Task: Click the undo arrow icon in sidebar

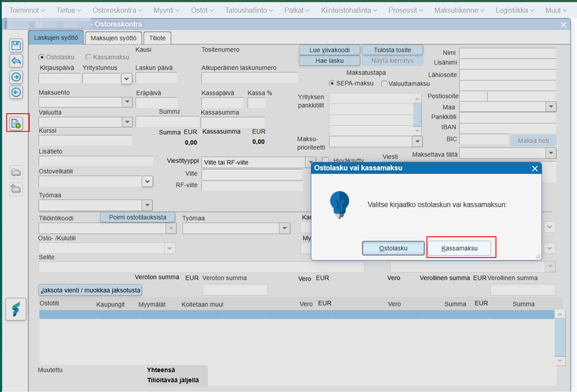Action: point(16,61)
